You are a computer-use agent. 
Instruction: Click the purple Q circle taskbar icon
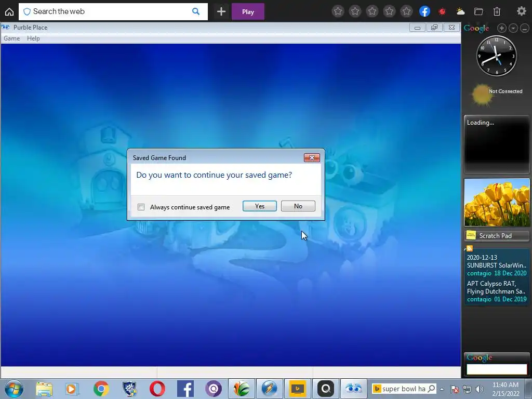tap(214, 389)
